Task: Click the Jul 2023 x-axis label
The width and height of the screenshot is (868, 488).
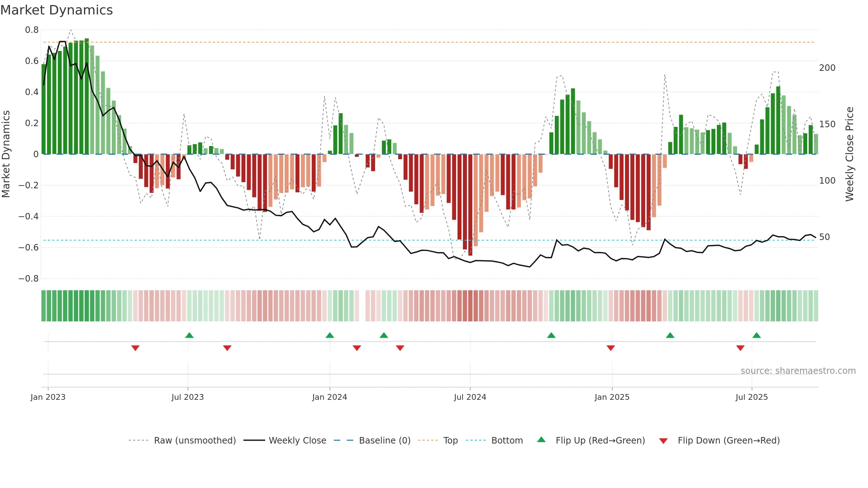Action: pos(188,397)
